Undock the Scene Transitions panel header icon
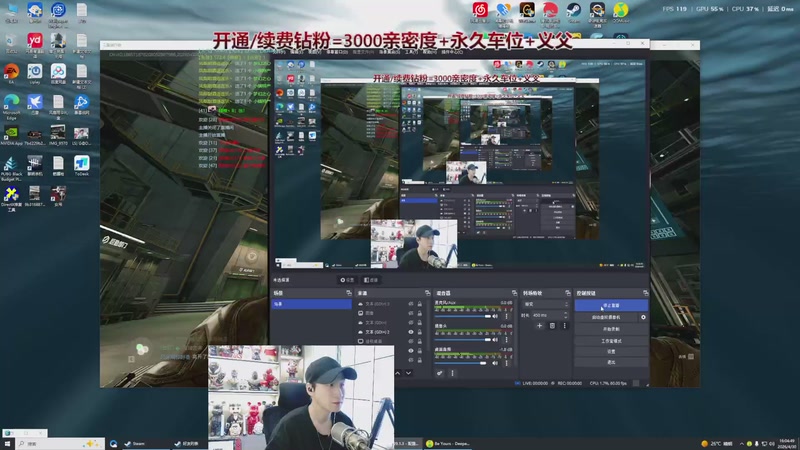Image resolution: width=800 pixels, height=450 pixels. (x=568, y=293)
